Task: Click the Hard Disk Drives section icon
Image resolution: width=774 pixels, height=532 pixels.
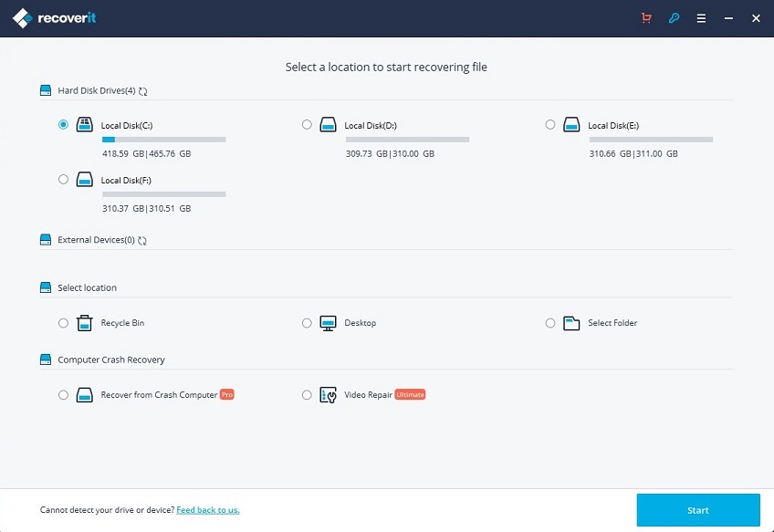Action: point(46,90)
